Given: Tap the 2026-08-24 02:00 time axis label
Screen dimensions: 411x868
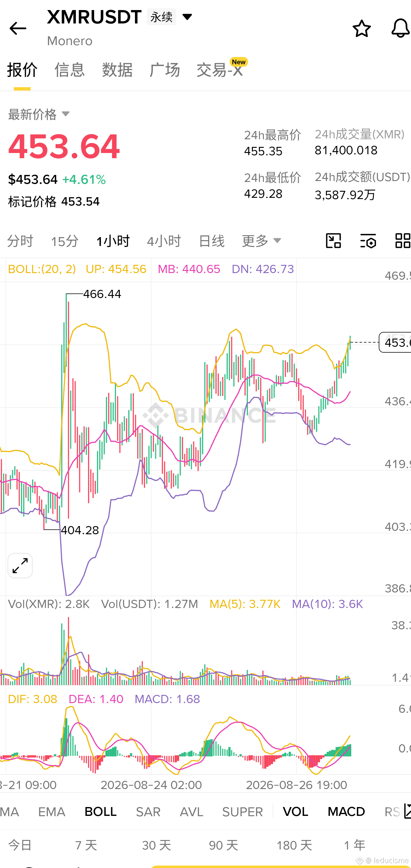Looking at the screenshot, I should pos(151,785).
